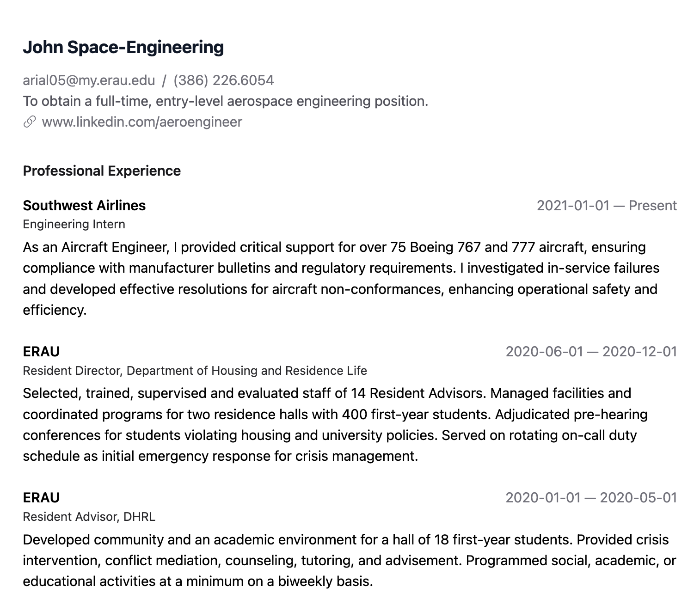This screenshot has width=700, height=611.
Task: Click the phone number (386) 226.6054
Action: pos(223,80)
